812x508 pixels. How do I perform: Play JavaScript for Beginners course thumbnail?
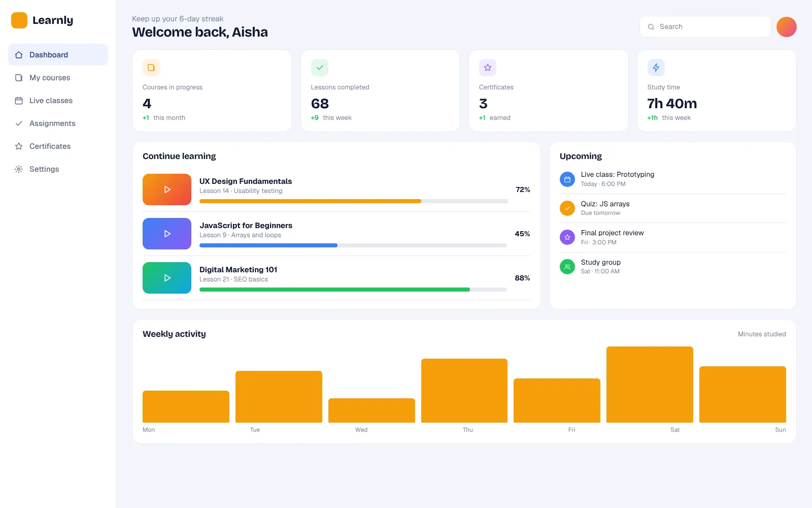[x=167, y=234]
